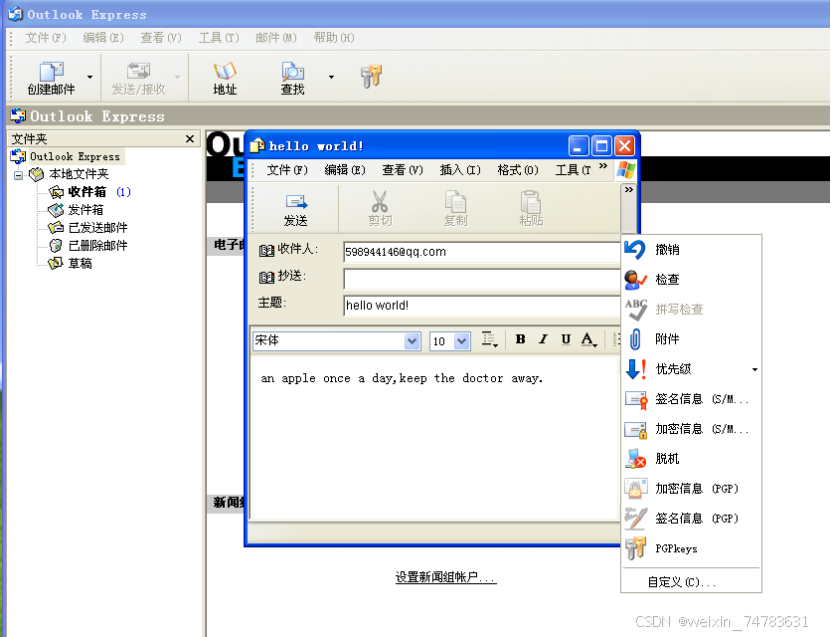Image resolution: width=831 pixels, height=637 pixels.
Task: Click the PGPkeys icon in main toolbar
Action: pos(371,76)
